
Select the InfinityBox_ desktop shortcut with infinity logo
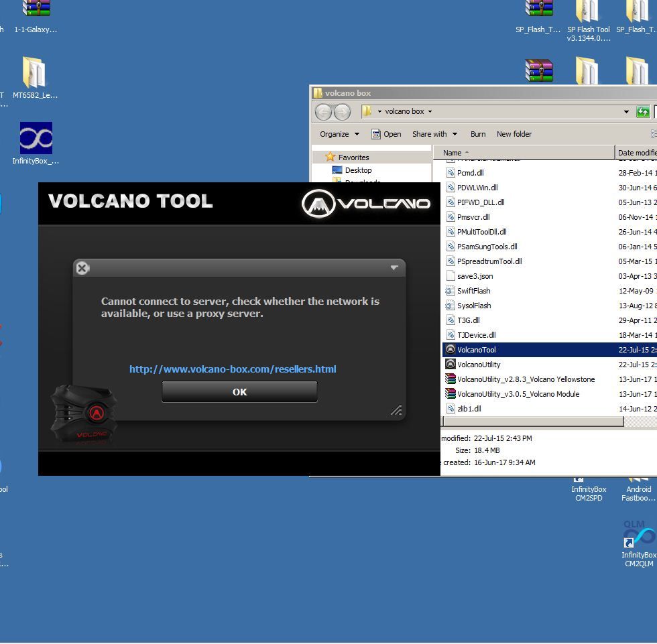(x=36, y=143)
